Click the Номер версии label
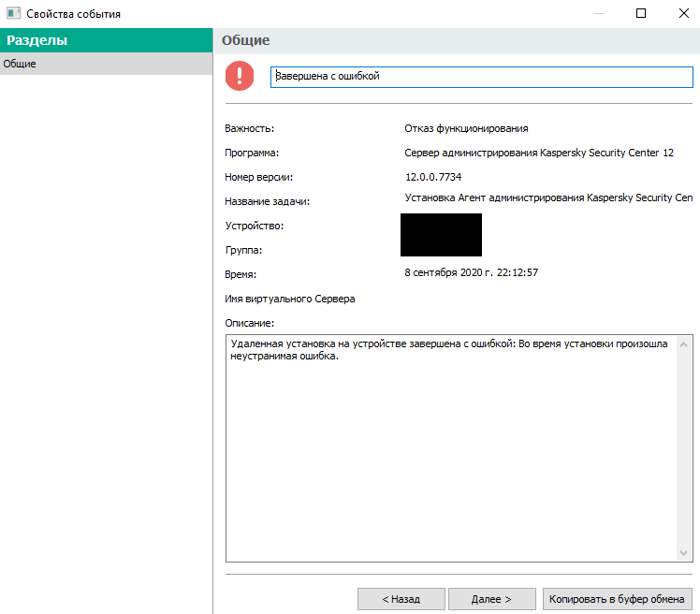This screenshot has width=700, height=614. click(x=259, y=177)
